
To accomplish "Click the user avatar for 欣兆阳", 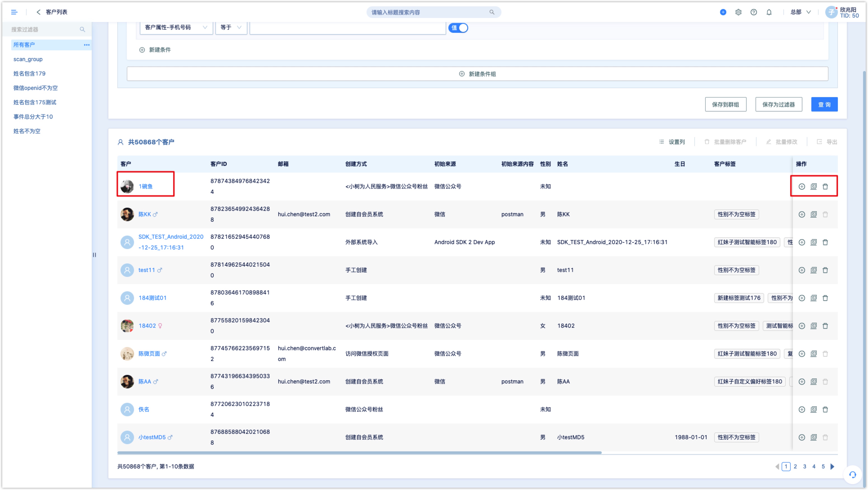I will tap(831, 12).
